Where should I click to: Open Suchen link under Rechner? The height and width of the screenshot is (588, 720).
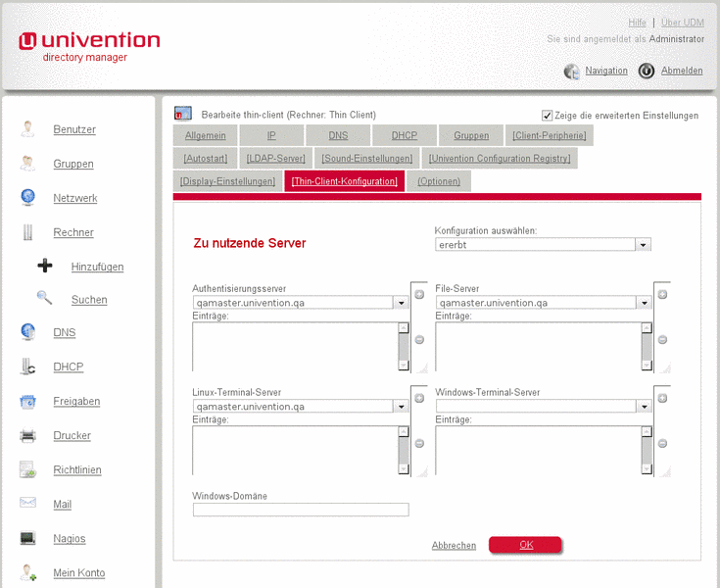89,300
